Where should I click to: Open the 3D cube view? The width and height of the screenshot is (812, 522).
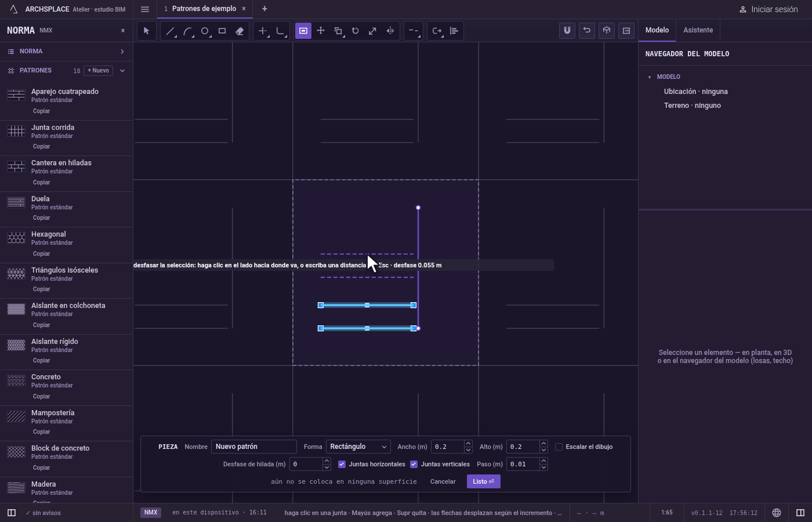coord(607,31)
